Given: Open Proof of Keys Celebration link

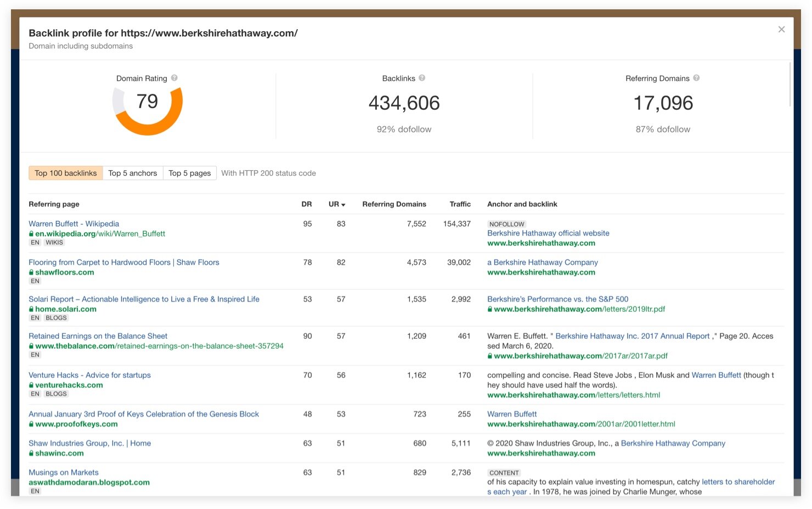Looking at the screenshot, I should coord(144,415).
